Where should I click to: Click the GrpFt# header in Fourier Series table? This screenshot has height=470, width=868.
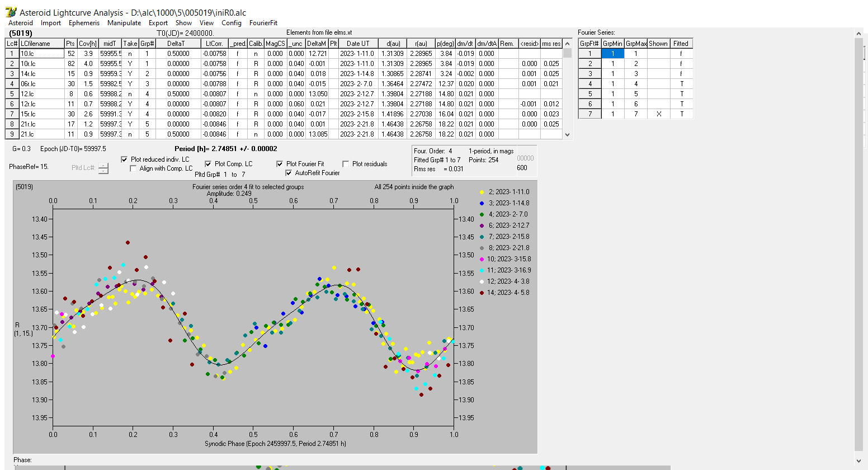[589, 44]
